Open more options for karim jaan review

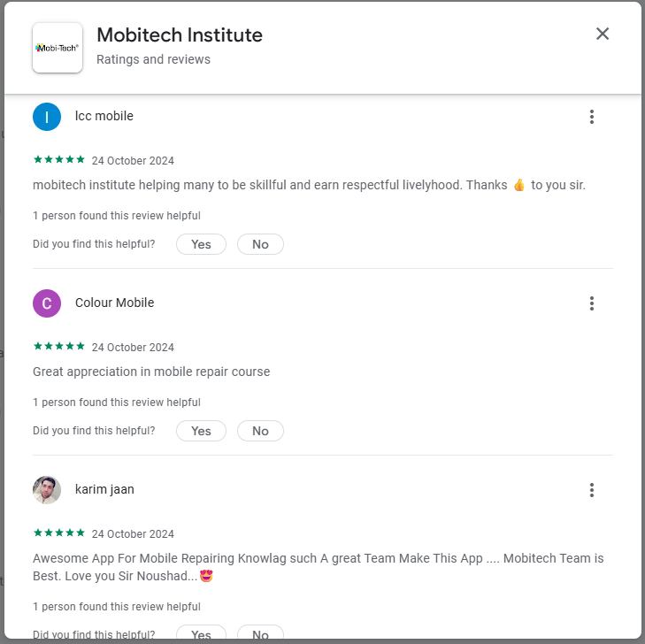592,490
